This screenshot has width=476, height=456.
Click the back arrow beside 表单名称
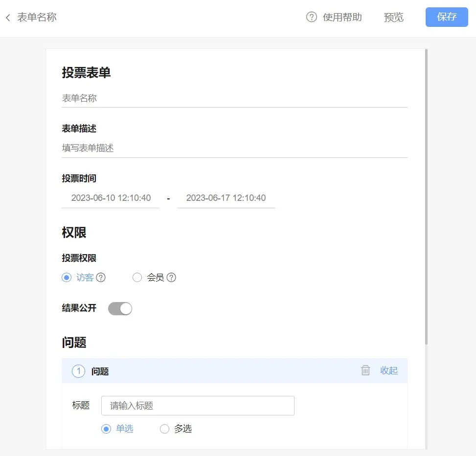click(x=8, y=18)
